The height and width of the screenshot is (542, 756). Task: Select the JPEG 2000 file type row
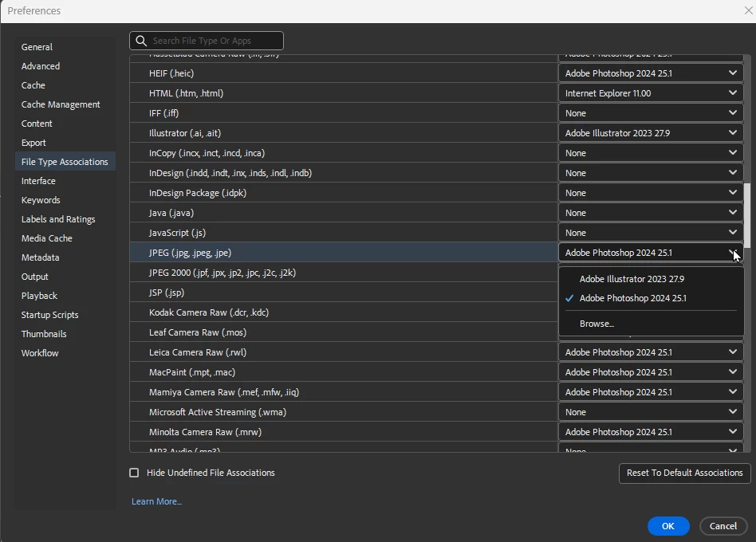343,273
